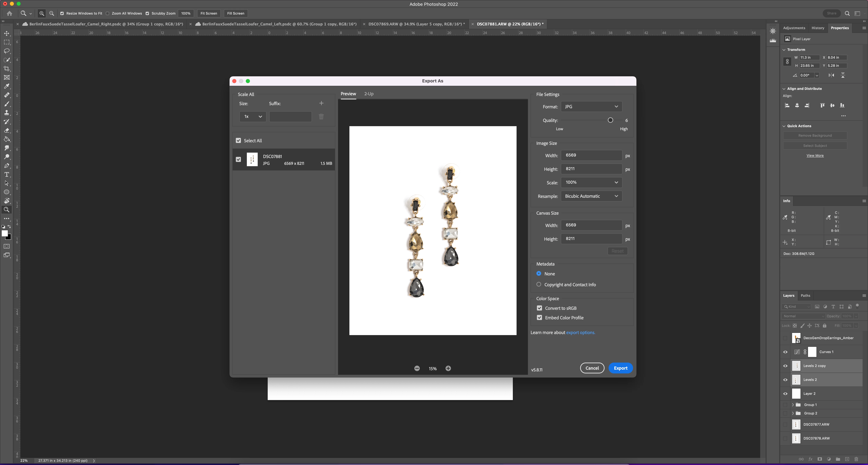Click the blue Export button
The height and width of the screenshot is (465, 868).
point(620,368)
